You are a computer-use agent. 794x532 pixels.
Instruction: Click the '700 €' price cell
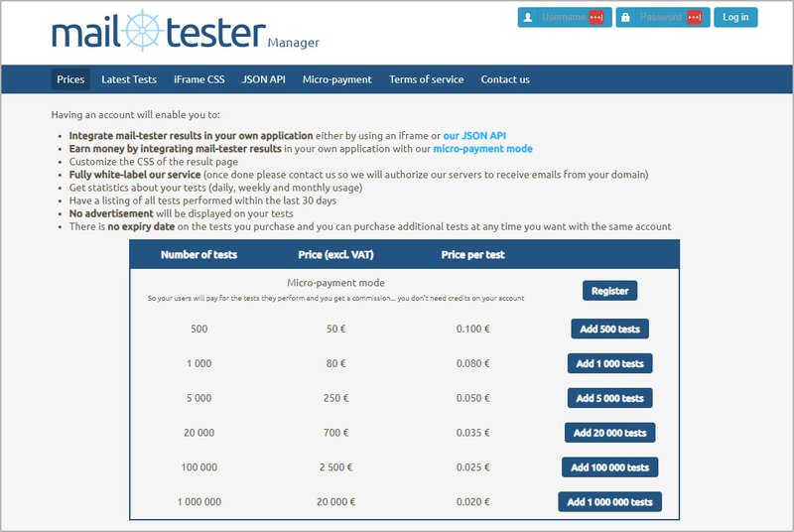pyautogui.click(x=335, y=433)
